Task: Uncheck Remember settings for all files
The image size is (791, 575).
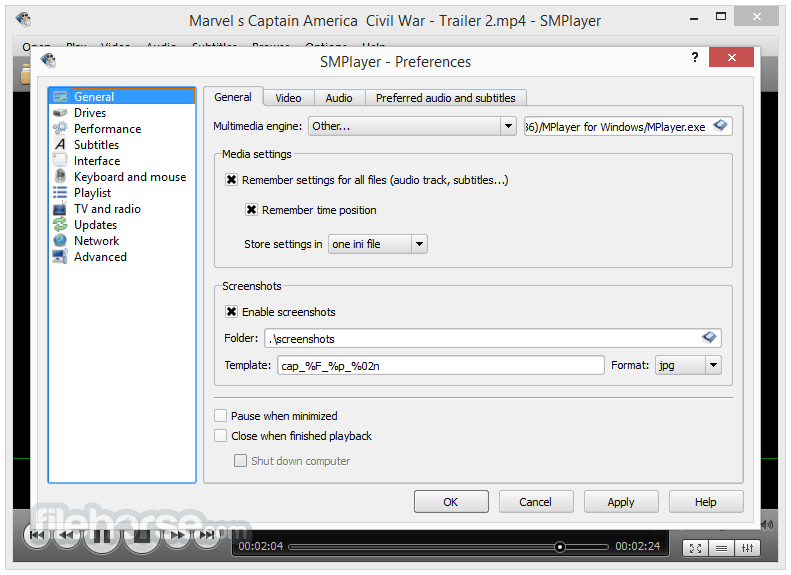Action: pos(231,180)
